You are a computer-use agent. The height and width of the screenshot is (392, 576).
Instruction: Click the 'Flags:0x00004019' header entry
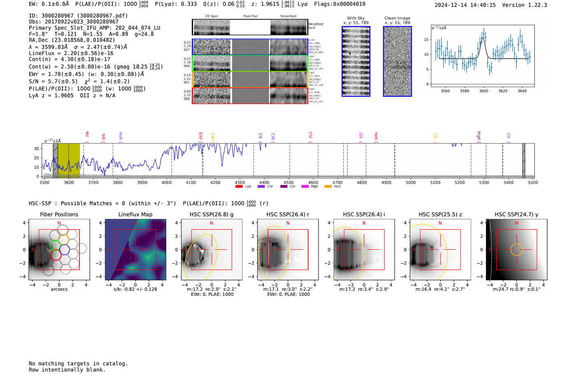pyautogui.click(x=339, y=4)
